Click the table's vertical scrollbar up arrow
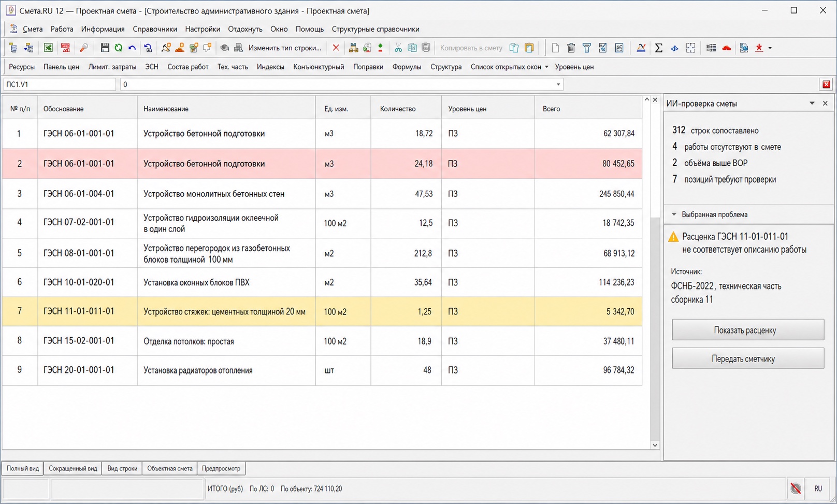837x504 pixels. (646, 99)
